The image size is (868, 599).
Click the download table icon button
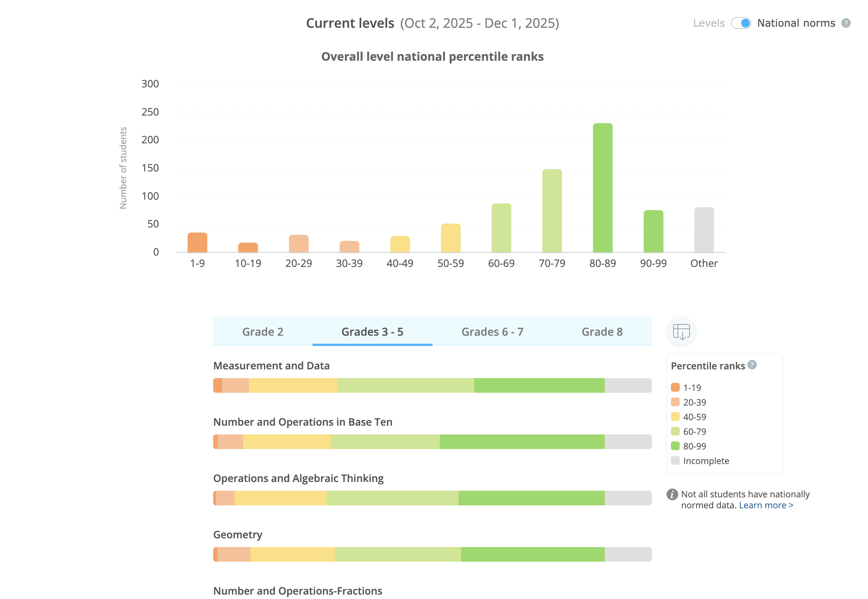pos(681,332)
